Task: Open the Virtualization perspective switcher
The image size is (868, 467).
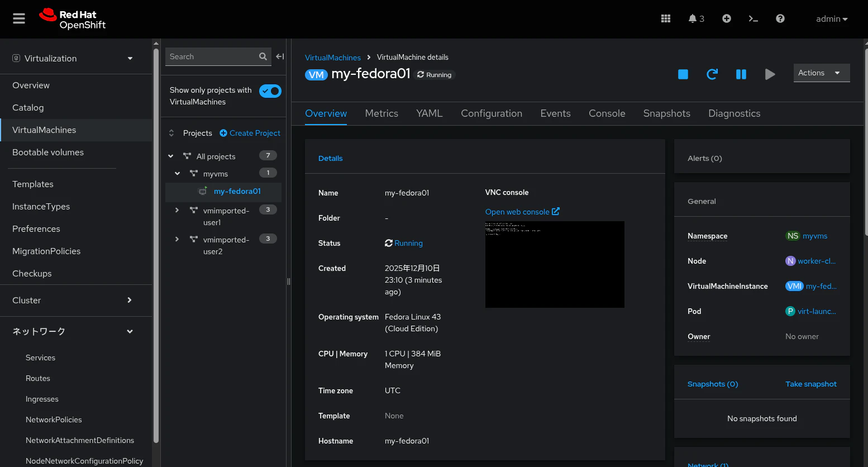Action: [x=73, y=58]
